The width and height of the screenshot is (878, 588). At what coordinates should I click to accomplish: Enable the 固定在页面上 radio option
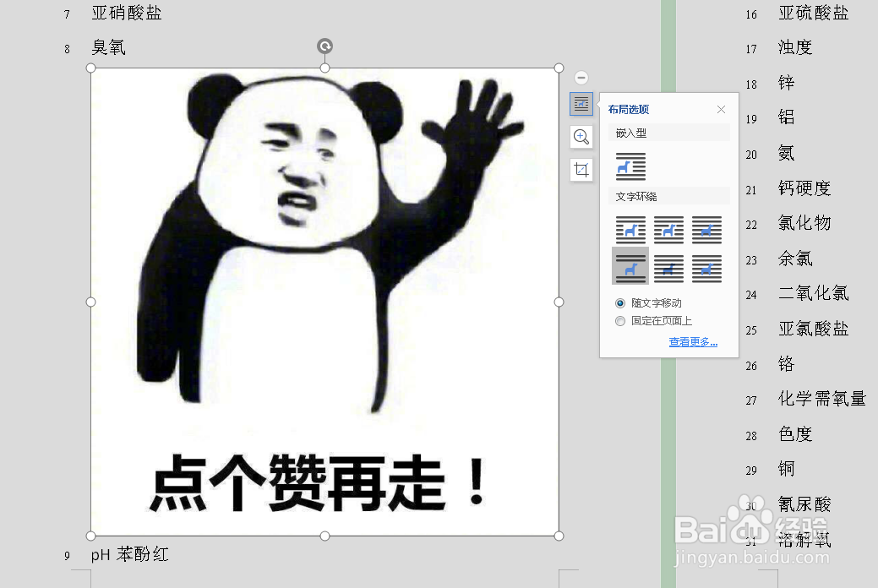(x=620, y=321)
